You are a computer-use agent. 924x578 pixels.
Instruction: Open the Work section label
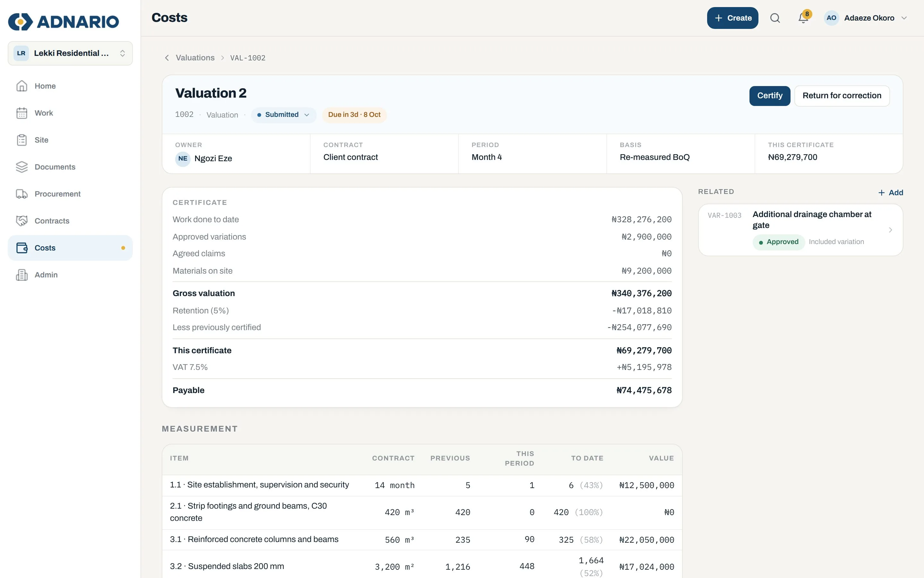click(x=44, y=113)
